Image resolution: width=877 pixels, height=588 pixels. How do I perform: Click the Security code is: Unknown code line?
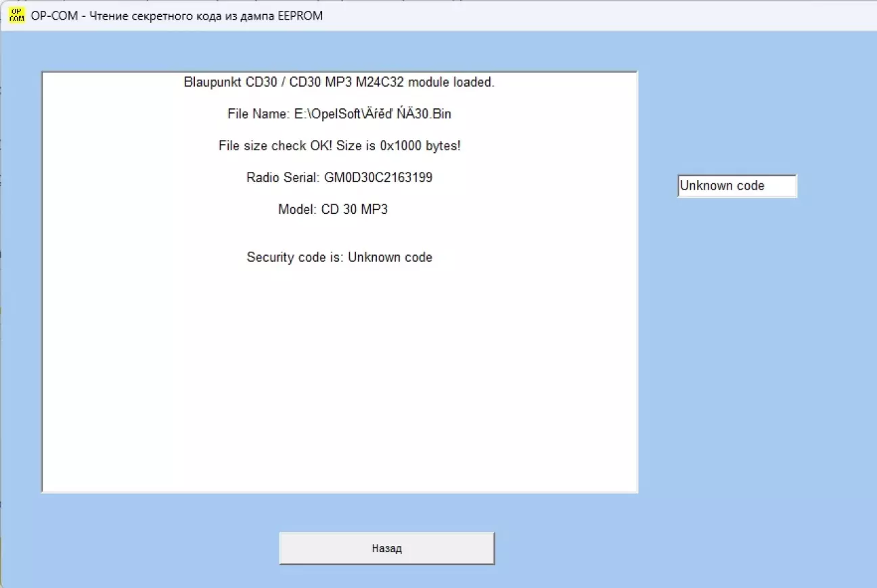coord(340,257)
